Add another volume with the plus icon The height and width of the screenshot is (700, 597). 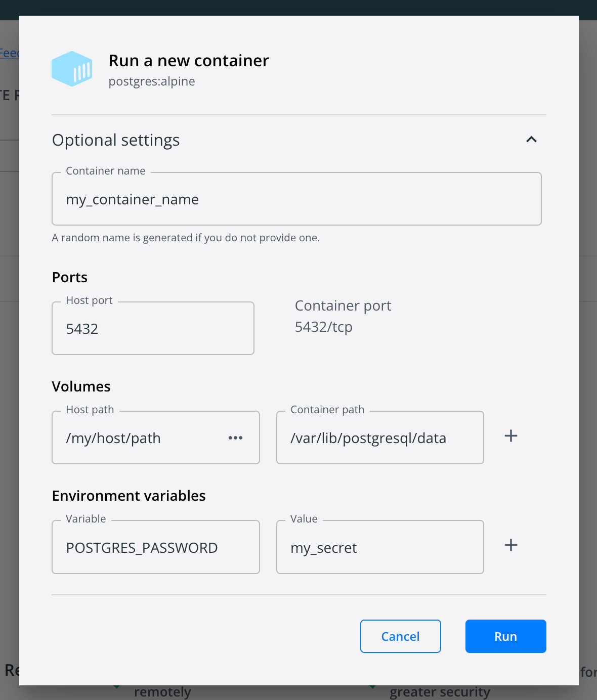[511, 436]
